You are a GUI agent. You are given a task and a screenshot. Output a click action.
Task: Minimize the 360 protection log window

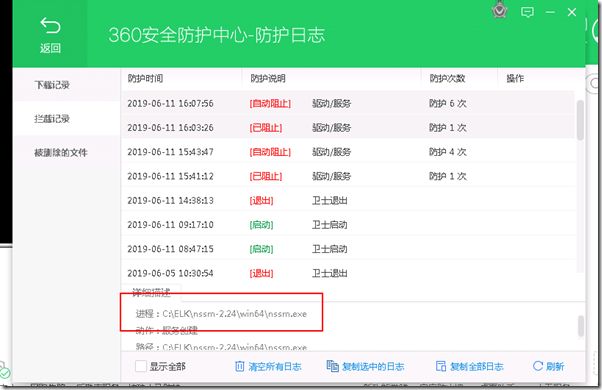[x=550, y=12]
